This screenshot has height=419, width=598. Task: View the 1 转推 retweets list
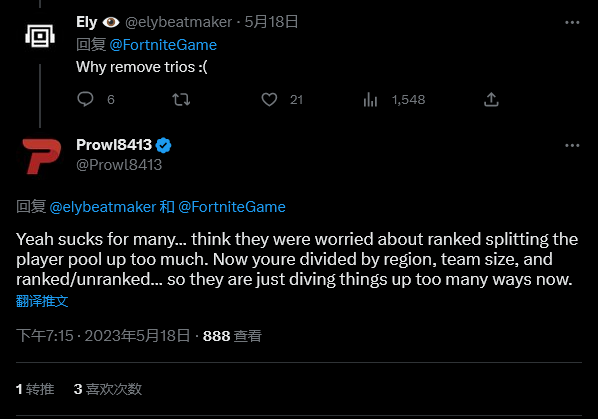pyautogui.click(x=35, y=389)
